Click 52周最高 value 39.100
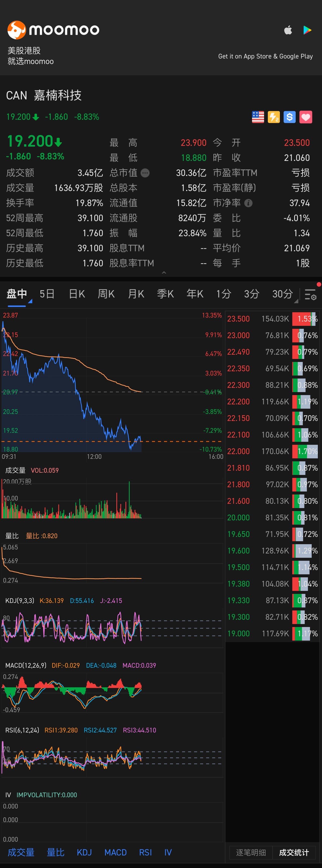The image size is (322, 868). click(x=90, y=218)
